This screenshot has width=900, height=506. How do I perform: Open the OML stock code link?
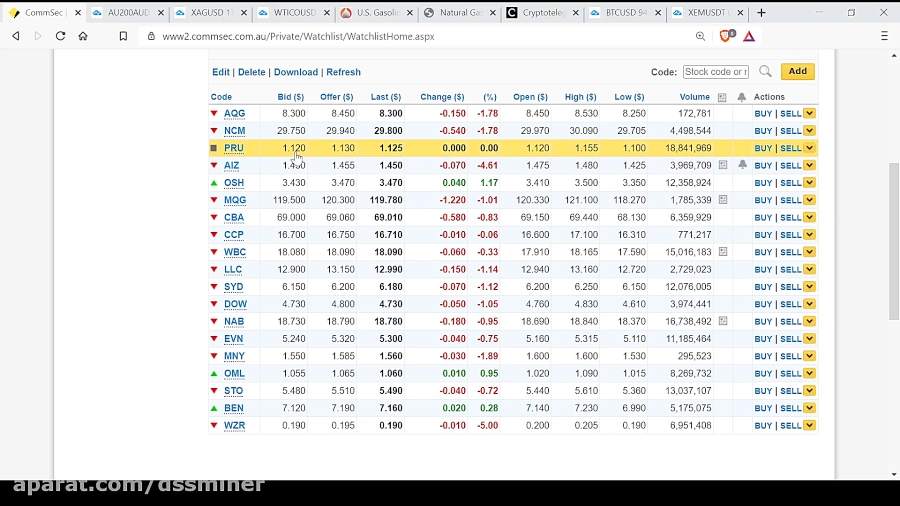click(234, 373)
